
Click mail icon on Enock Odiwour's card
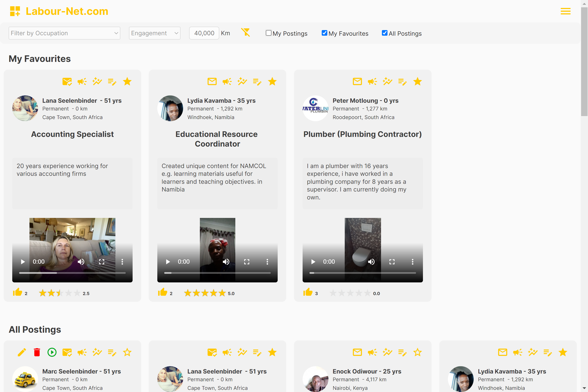[357, 352]
